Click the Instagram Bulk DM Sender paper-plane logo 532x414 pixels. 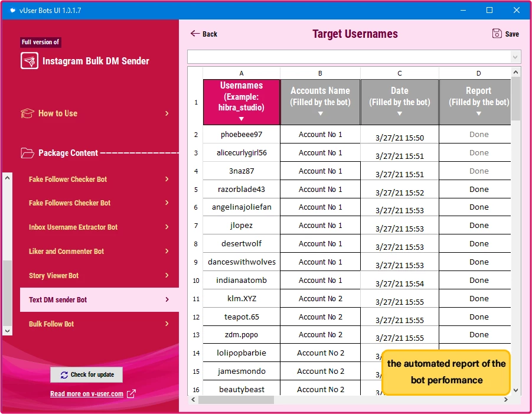click(29, 61)
